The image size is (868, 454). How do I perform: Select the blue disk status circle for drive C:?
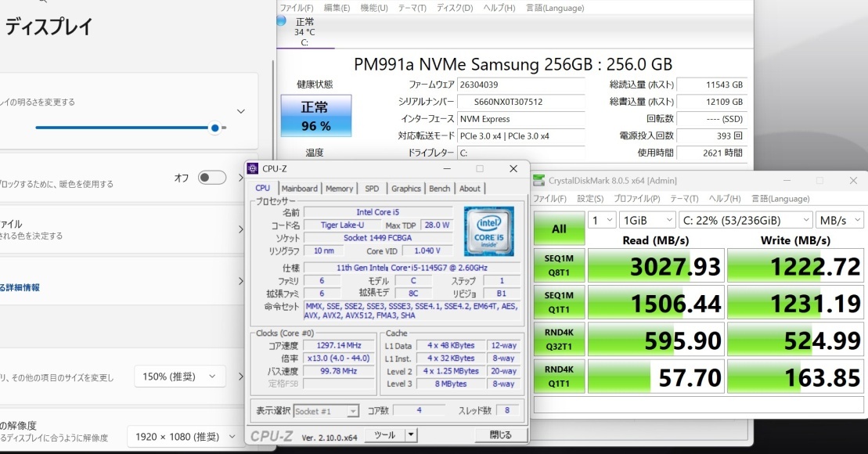point(281,21)
